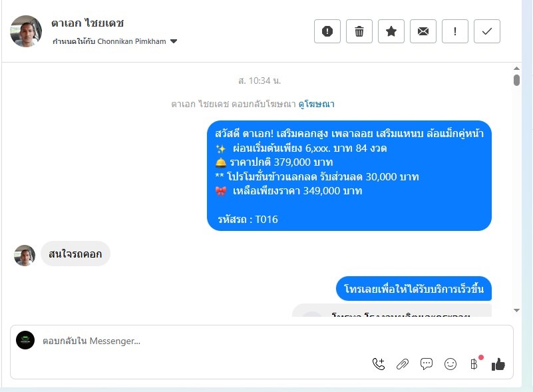Start a call with phone plus icon

click(x=379, y=364)
